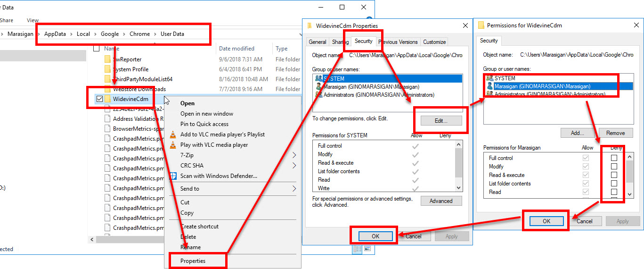Click the Webstore Downloads folder name
This screenshot has height=269, width=644.
click(139, 89)
